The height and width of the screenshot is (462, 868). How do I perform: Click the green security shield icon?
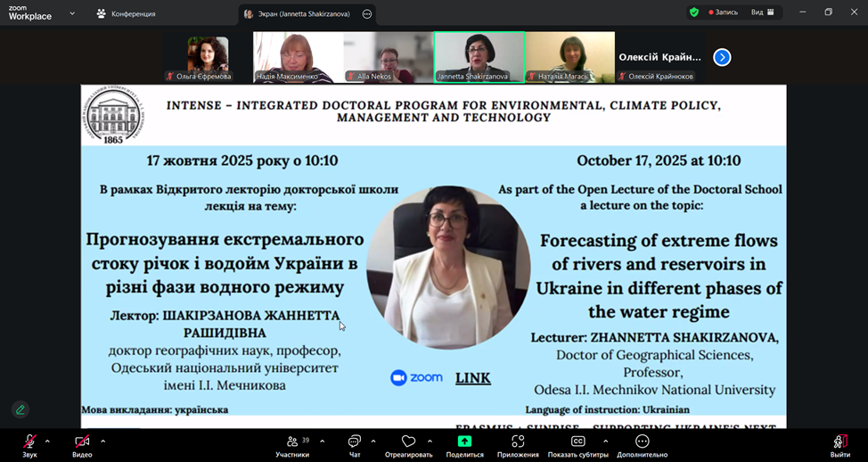point(694,12)
